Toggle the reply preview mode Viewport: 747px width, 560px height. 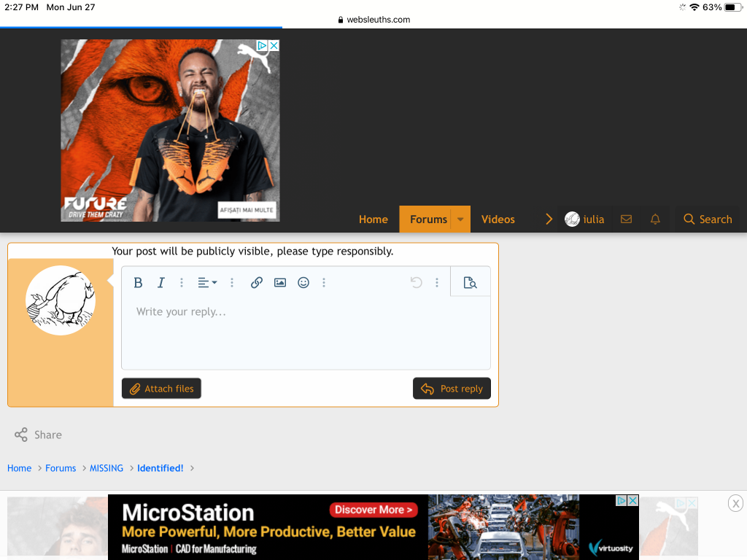[x=470, y=283]
